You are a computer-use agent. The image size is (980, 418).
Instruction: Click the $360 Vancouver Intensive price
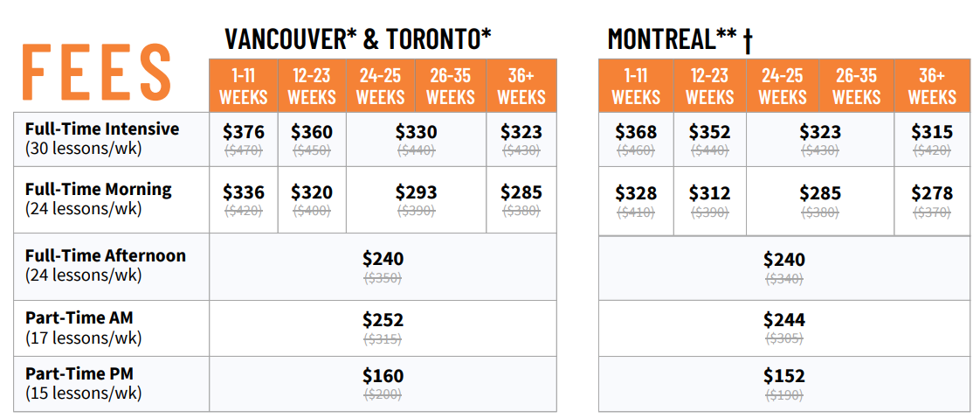pyautogui.click(x=312, y=132)
